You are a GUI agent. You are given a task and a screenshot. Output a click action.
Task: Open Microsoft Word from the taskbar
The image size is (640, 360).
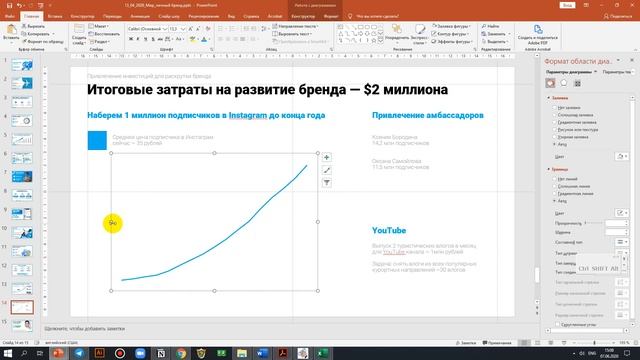pyautogui.click(x=262, y=353)
